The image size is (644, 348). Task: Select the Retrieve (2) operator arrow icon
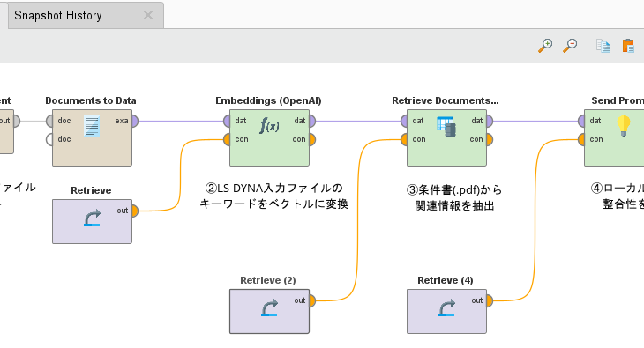coord(269,307)
